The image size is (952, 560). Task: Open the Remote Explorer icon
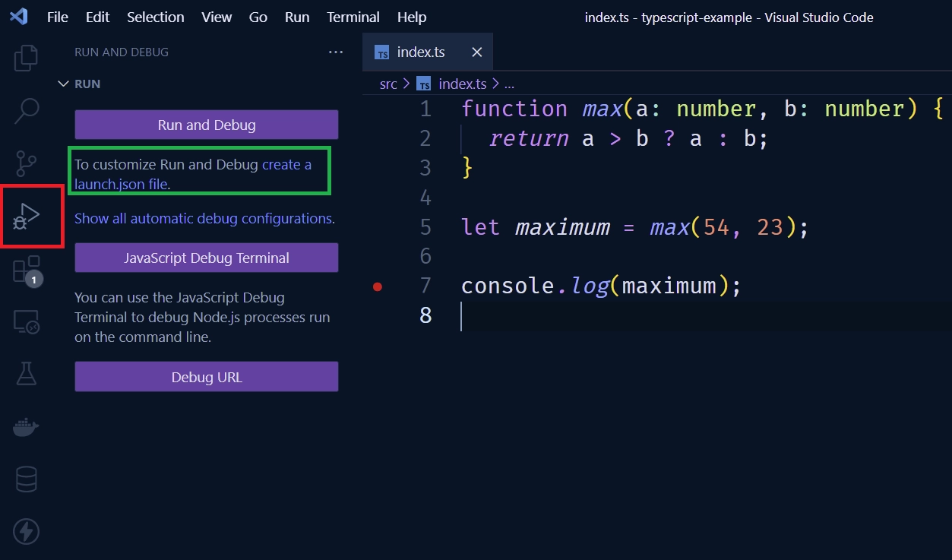[x=27, y=322]
